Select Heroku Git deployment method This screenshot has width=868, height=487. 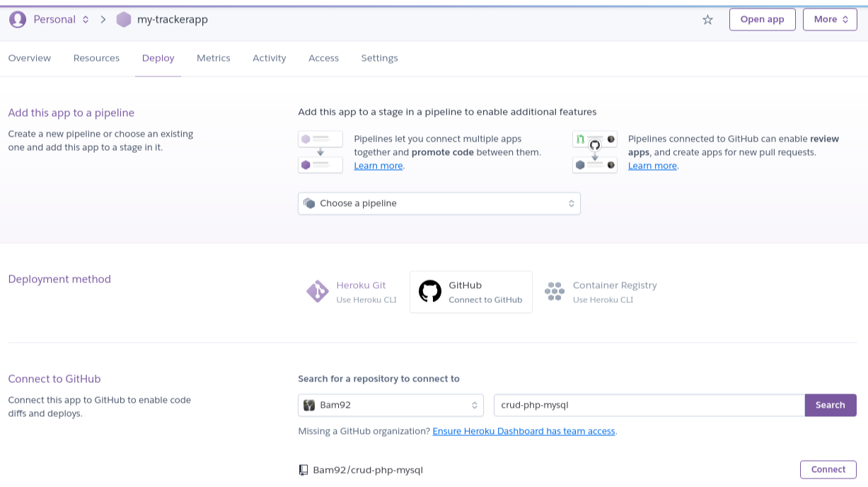point(352,292)
